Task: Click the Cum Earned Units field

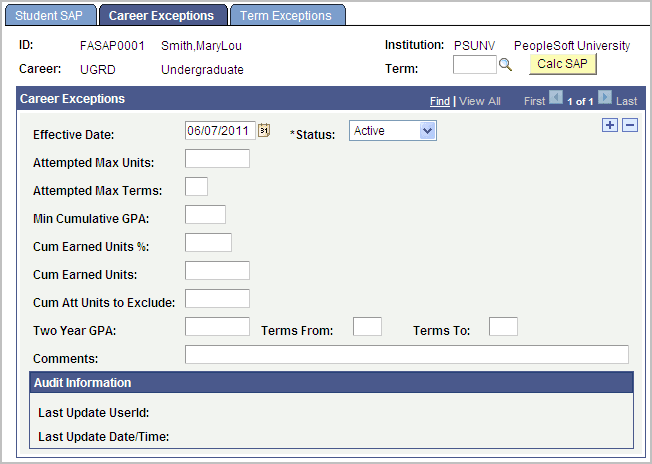Action: click(217, 270)
